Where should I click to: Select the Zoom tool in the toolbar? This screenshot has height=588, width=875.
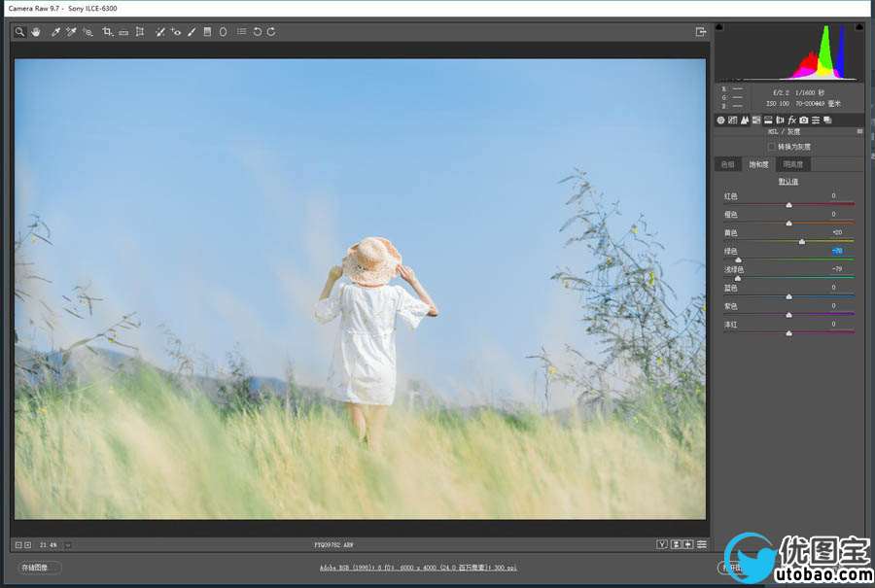tap(19, 32)
